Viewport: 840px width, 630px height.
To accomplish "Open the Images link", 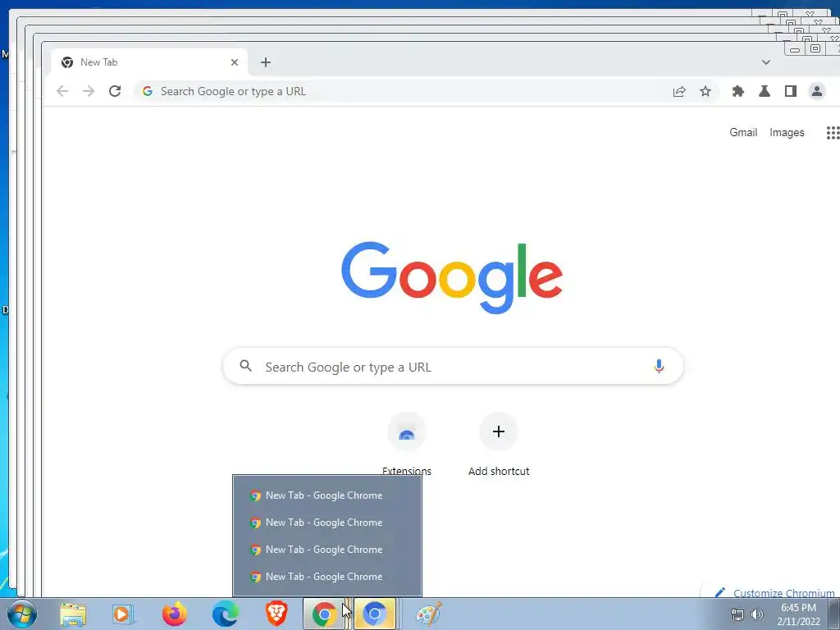I will pos(787,132).
